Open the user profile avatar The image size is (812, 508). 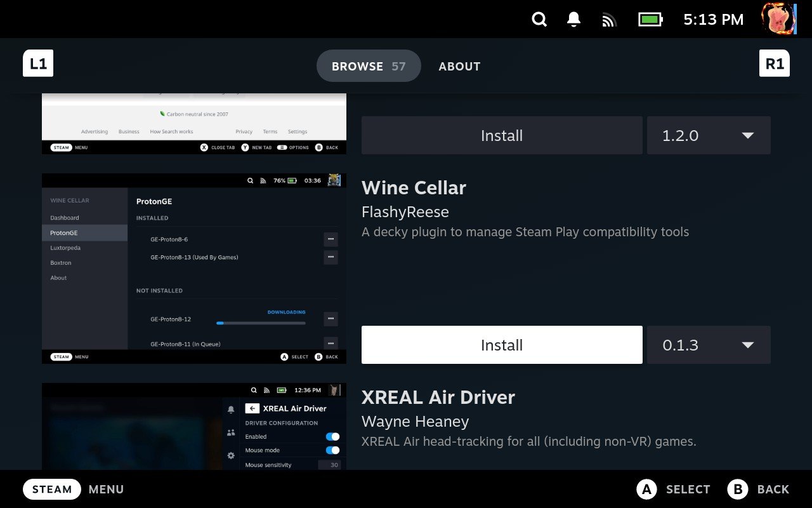(778, 18)
